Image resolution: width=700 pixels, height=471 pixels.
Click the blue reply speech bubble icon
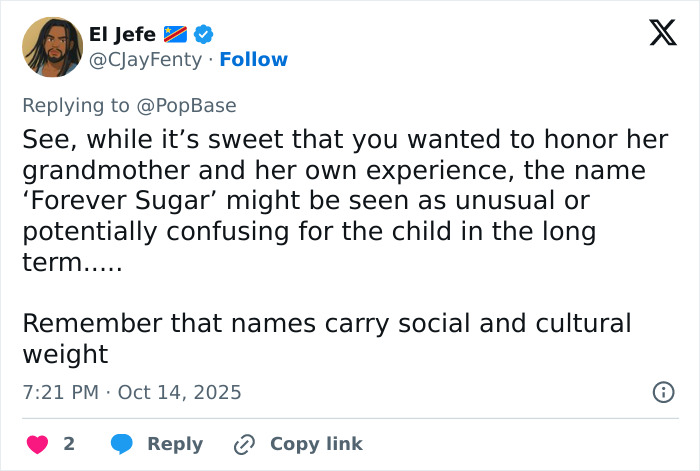point(122,443)
